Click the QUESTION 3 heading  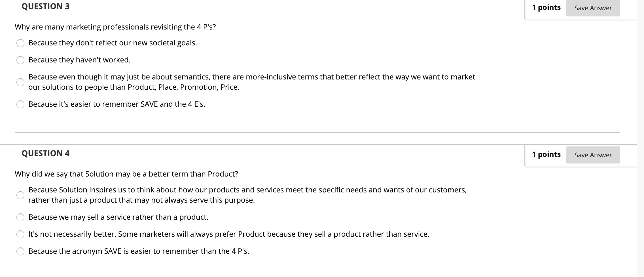click(x=45, y=7)
